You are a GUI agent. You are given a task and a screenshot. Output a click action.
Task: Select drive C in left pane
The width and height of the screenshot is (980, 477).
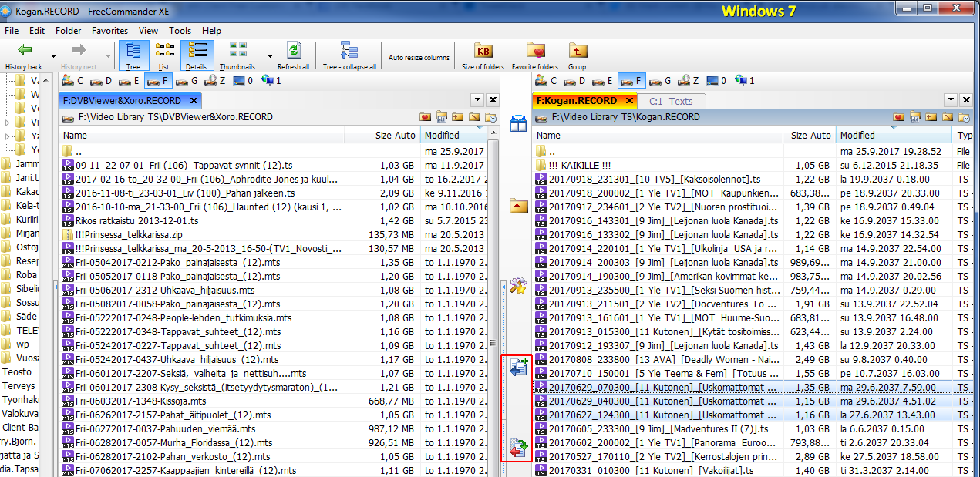click(x=72, y=81)
